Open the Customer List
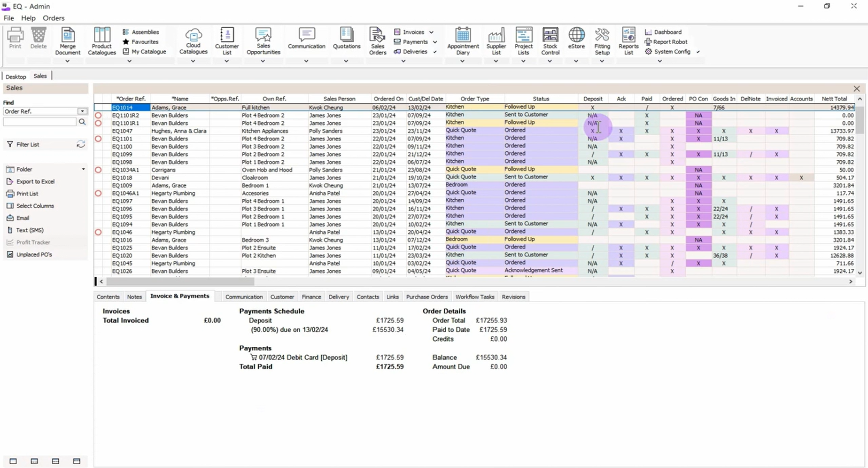 coord(227,41)
